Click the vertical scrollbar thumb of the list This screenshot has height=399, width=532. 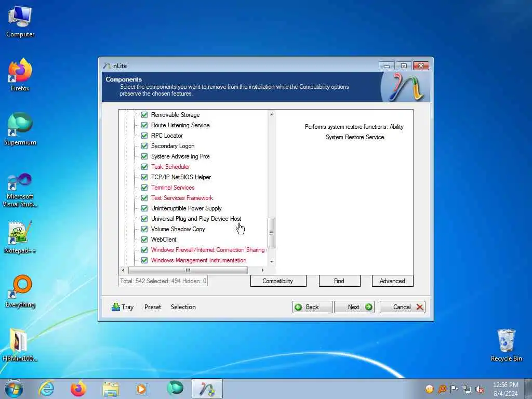271,233
